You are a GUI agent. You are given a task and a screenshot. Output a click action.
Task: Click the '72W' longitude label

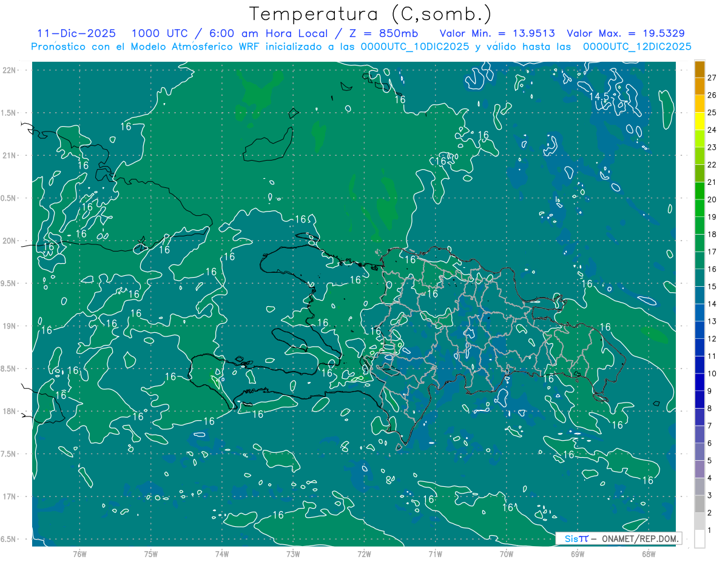coord(364,554)
